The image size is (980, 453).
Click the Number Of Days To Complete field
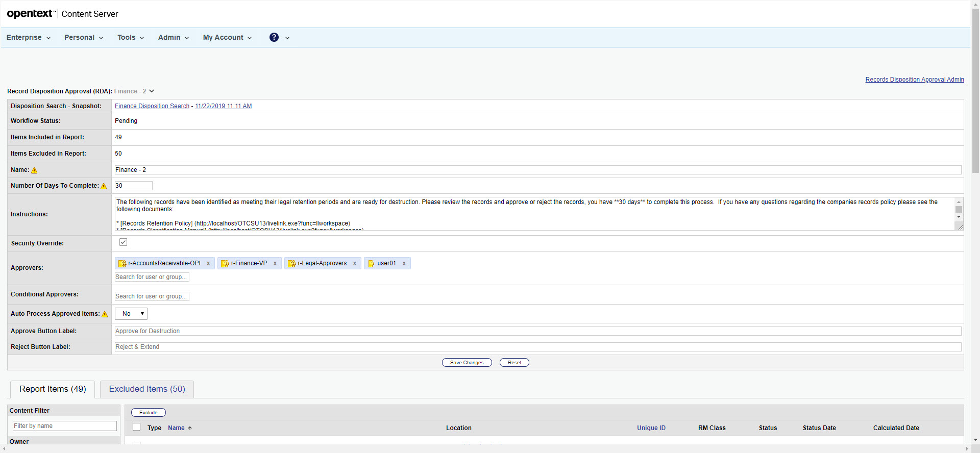(x=134, y=186)
